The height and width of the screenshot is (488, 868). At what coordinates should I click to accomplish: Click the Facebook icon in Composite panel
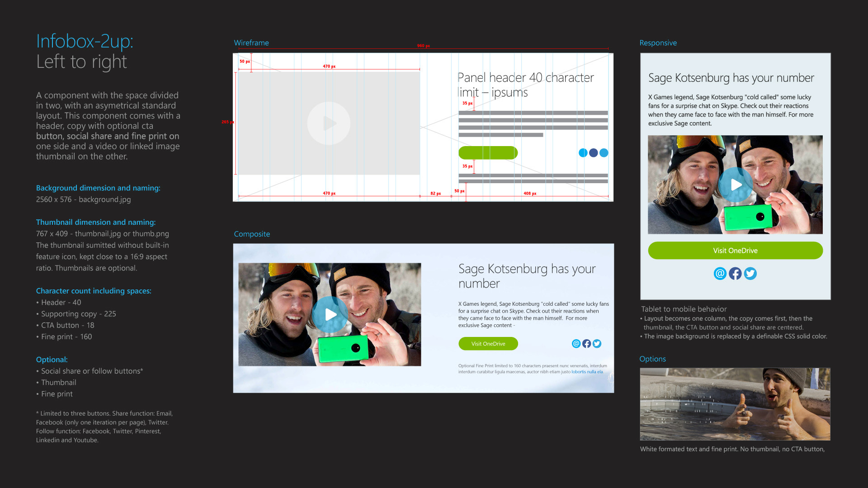pos(586,344)
